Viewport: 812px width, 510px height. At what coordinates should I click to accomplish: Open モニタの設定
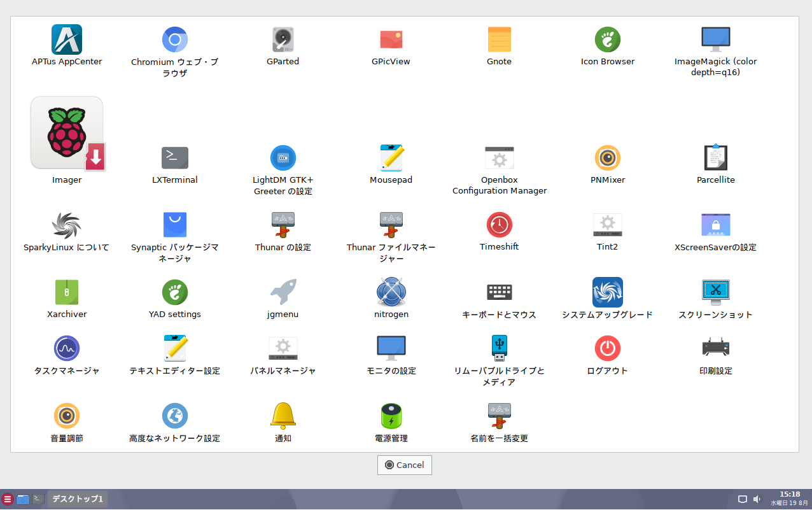coord(391,348)
